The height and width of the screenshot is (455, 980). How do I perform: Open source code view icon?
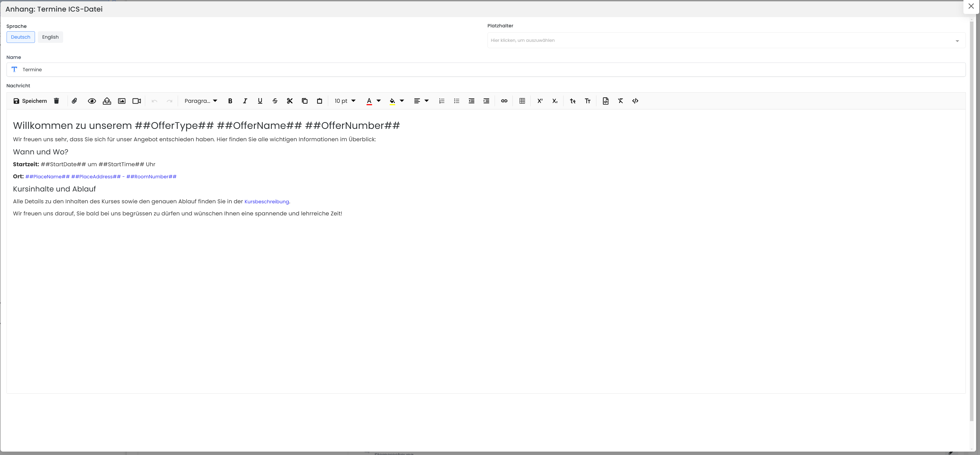pyautogui.click(x=635, y=101)
